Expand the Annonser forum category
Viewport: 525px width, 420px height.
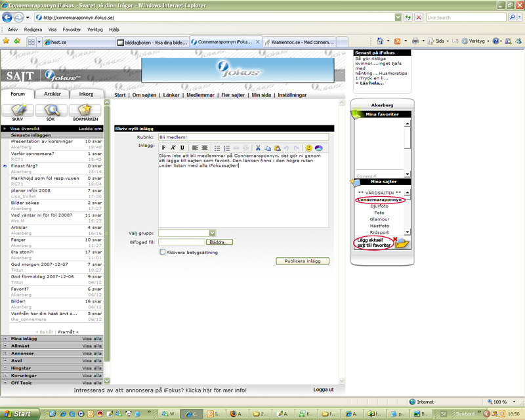(x=5, y=353)
